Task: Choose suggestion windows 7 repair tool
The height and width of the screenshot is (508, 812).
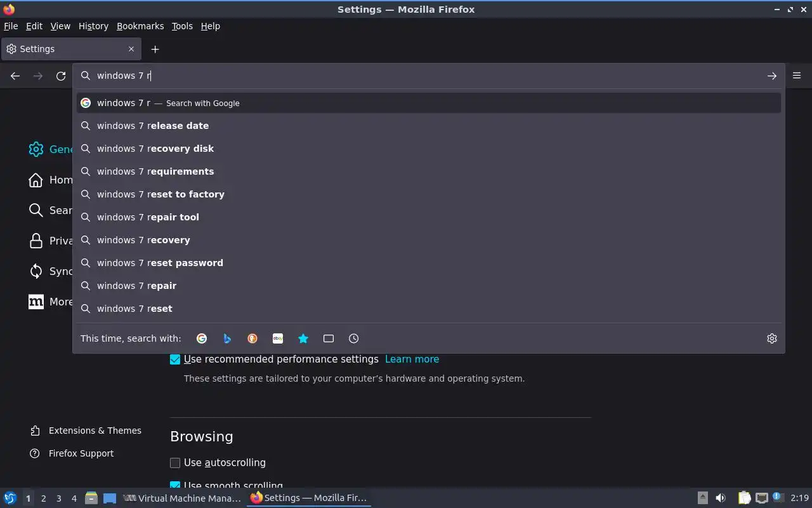Action: pos(429,217)
